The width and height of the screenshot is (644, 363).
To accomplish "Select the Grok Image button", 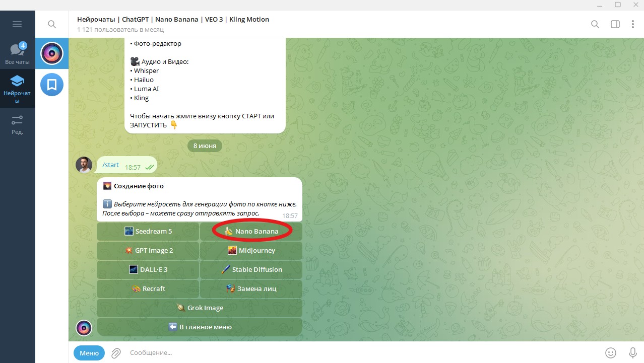I will point(200,308).
